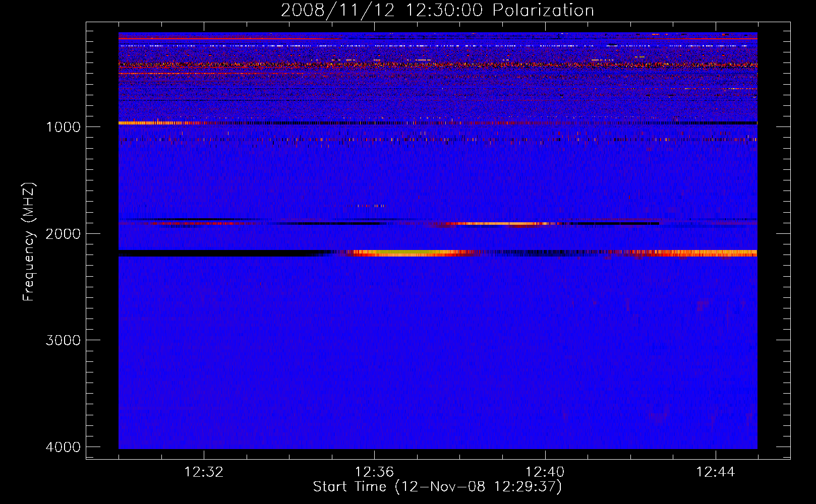The width and height of the screenshot is (816, 504).
Task: Click the 12:32 time tick label
Action: 204,472
